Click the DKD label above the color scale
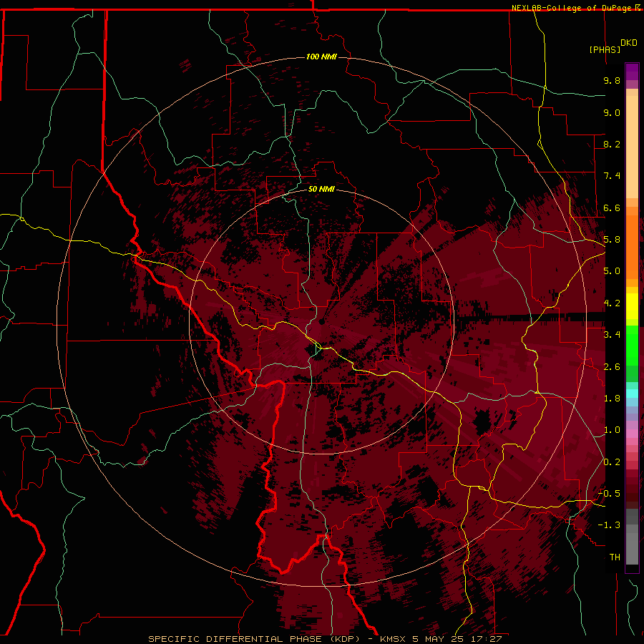Screen dimensions: 644x644 tap(628, 43)
